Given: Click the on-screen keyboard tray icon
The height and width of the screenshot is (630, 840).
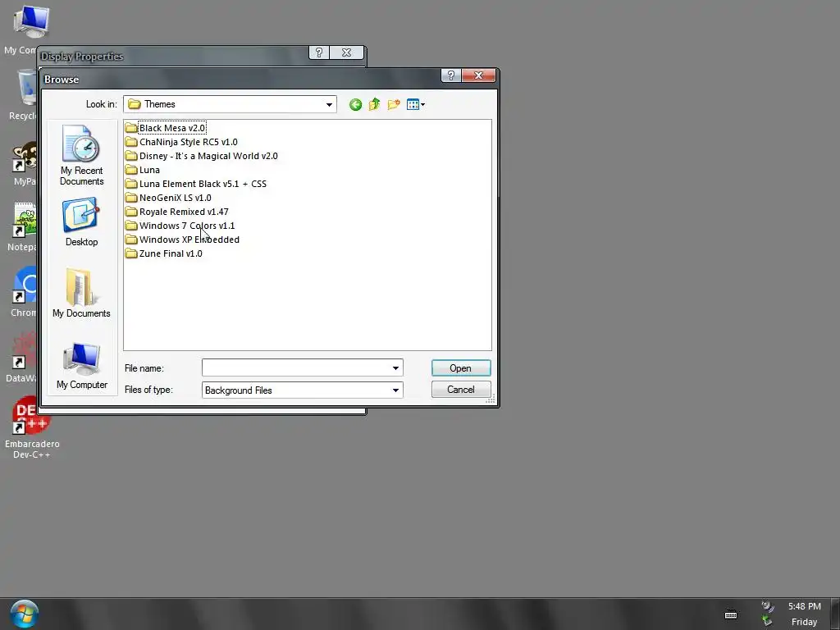Looking at the screenshot, I should click(731, 615).
